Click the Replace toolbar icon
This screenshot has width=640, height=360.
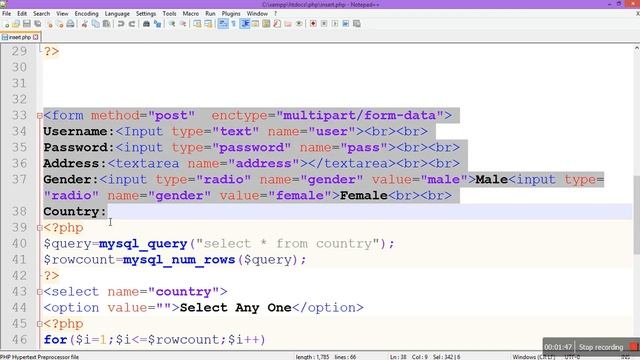tap(157, 24)
